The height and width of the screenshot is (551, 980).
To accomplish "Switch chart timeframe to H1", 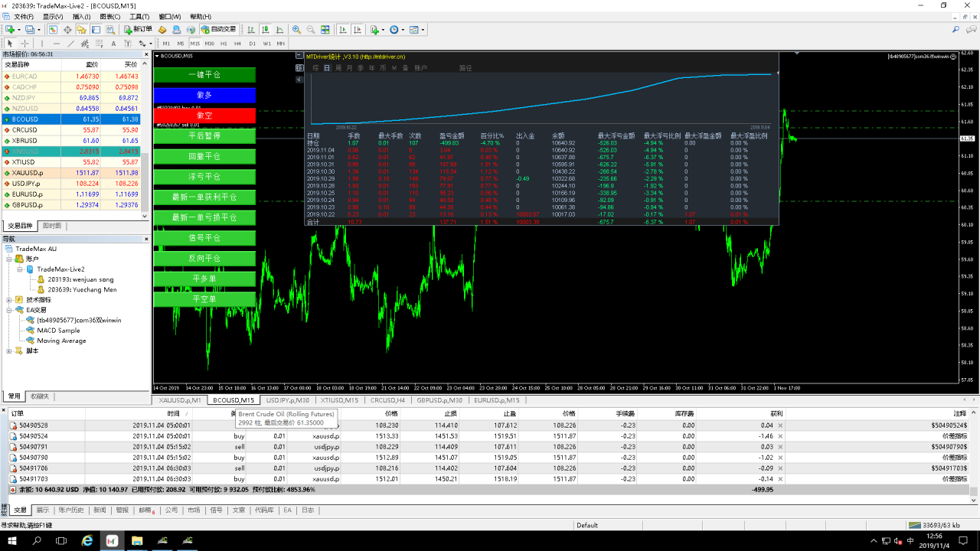I will [224, 44].
